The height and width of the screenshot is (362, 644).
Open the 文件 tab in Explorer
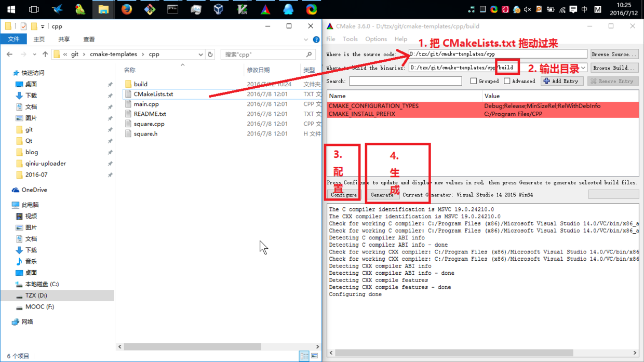tap(14, 39)
